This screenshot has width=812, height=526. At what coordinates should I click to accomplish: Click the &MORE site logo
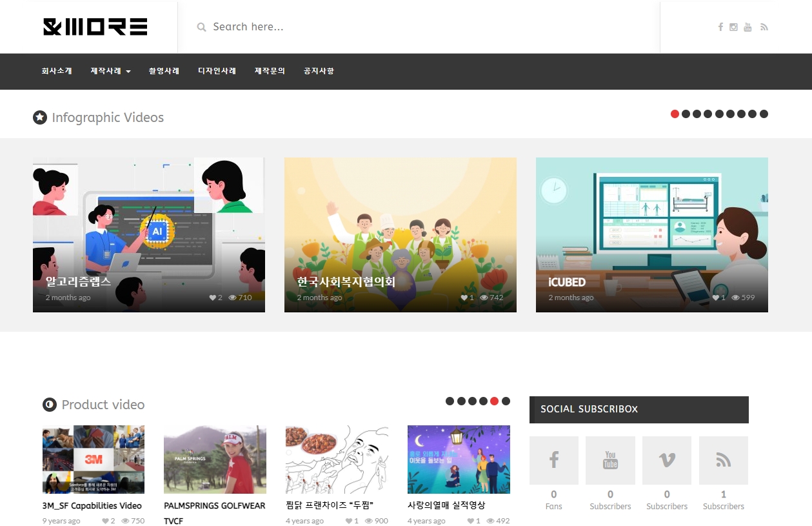tap(95, 26)
